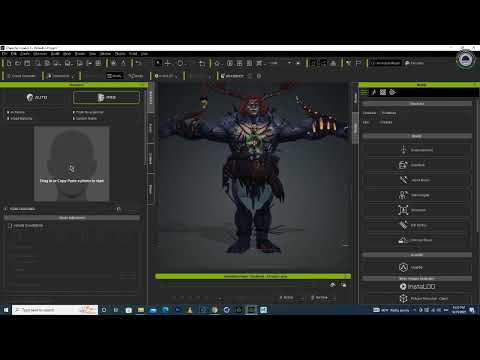The width and height of the screenshot is (480, 360).
Task: Click the Open Project folder icon
Action: (x=18, y=63)
